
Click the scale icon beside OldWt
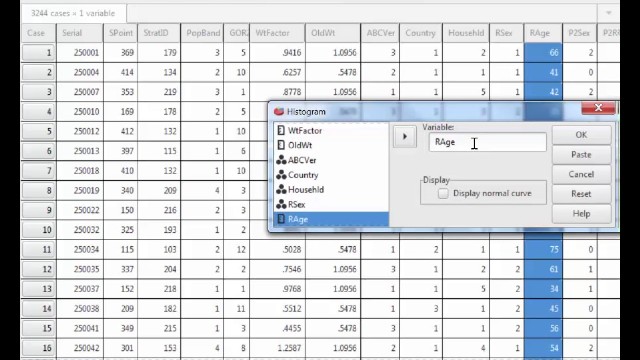pos(281,145)
